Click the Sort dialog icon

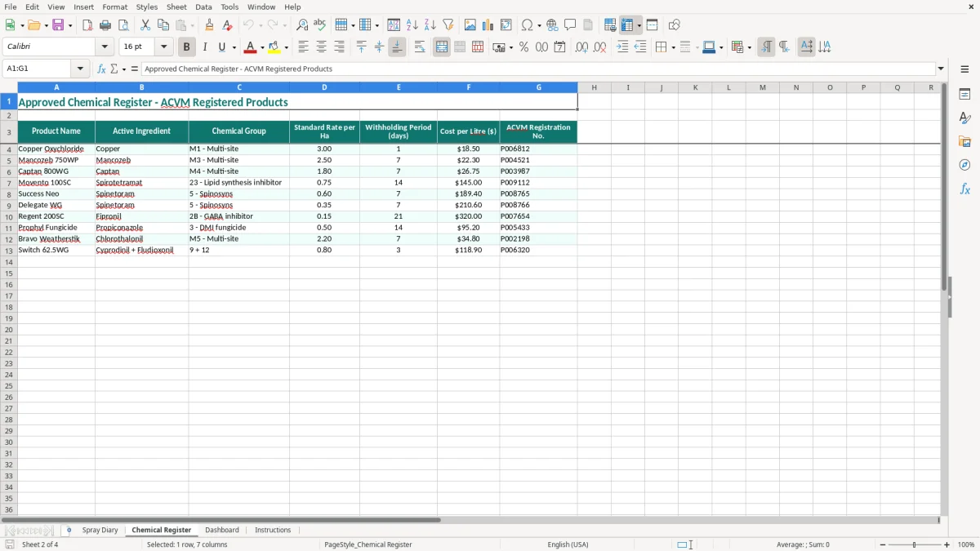pyautogui.click(x=394, y=25)
